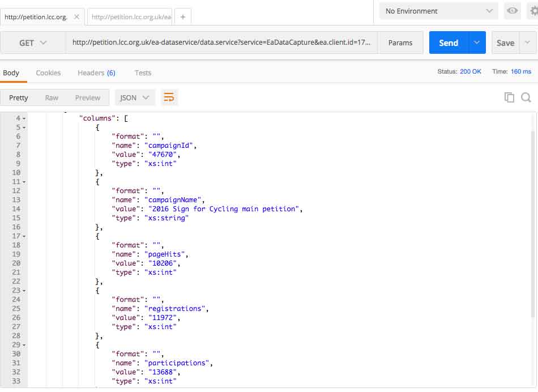
Task: Open environment quick look eye icon
Action: pos(513,11)
